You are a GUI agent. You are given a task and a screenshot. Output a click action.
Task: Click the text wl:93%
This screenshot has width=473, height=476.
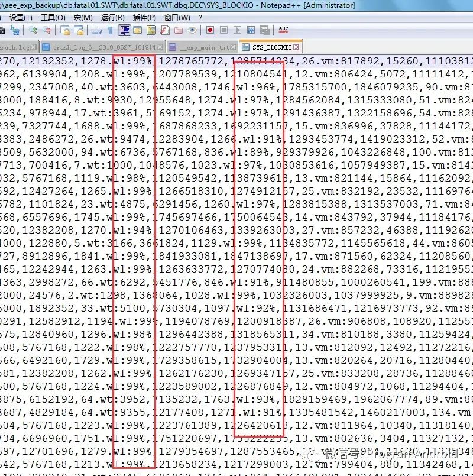pyautogui.click(x=255, y=400)
